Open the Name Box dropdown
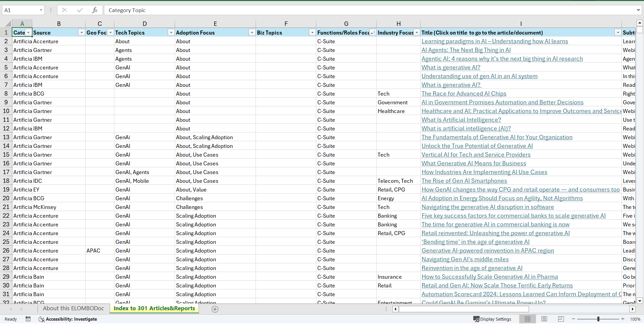The width and height of the screenshot is (644, 324). coord(41,10)
